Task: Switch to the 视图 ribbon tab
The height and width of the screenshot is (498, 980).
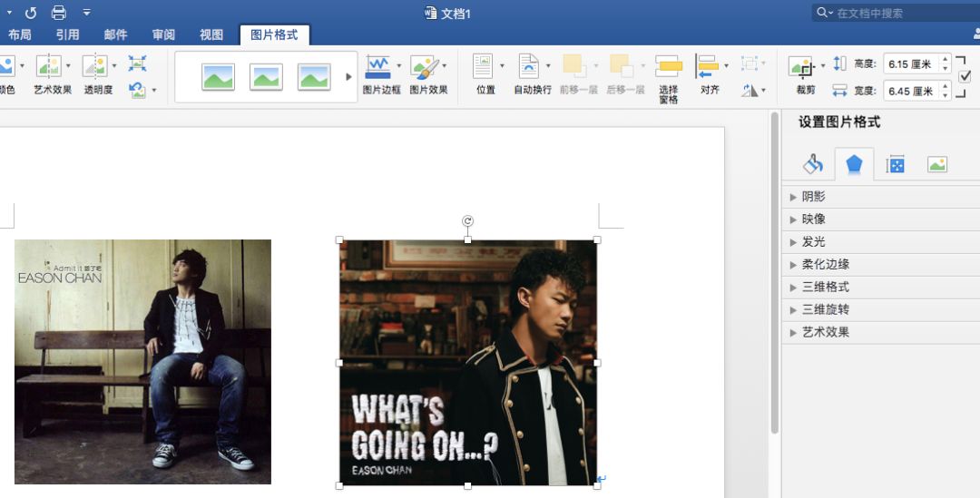Action: [x=211, y=35]
